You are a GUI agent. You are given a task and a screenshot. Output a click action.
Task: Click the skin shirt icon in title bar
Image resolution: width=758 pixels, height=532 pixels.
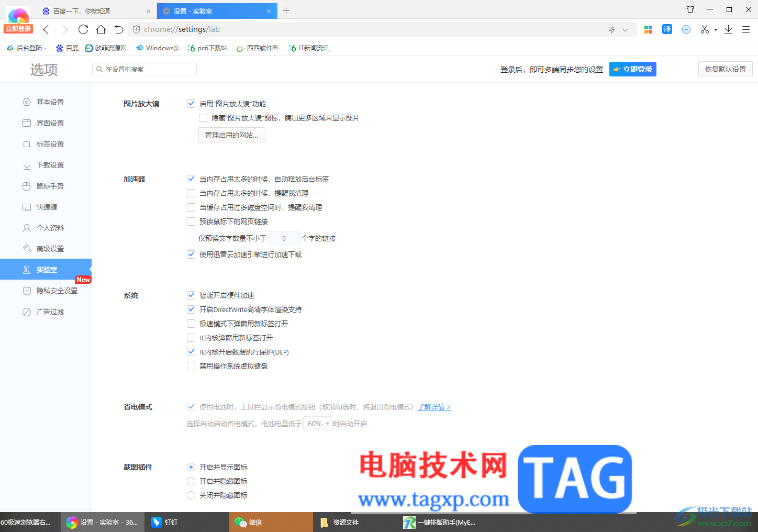click(x=690, y=9)
